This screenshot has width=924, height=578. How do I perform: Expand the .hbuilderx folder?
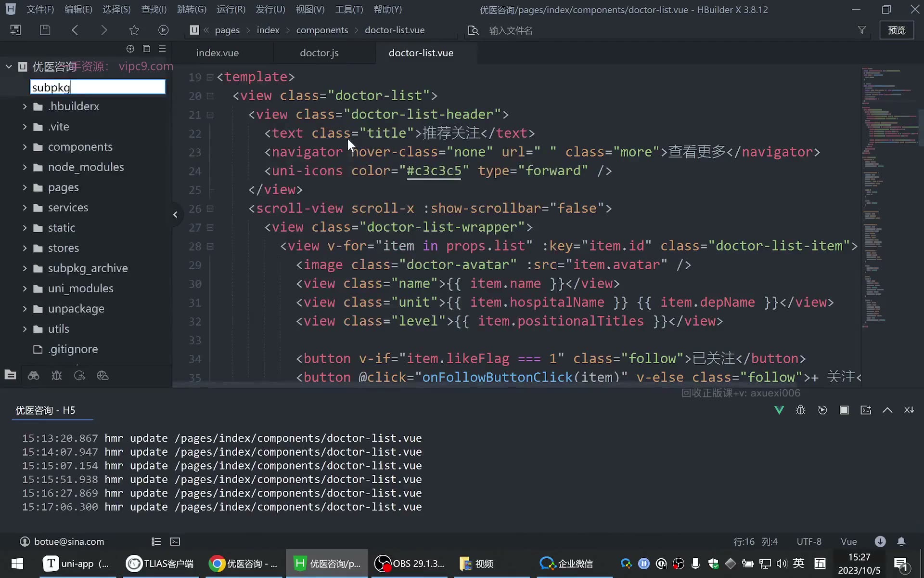25,106
